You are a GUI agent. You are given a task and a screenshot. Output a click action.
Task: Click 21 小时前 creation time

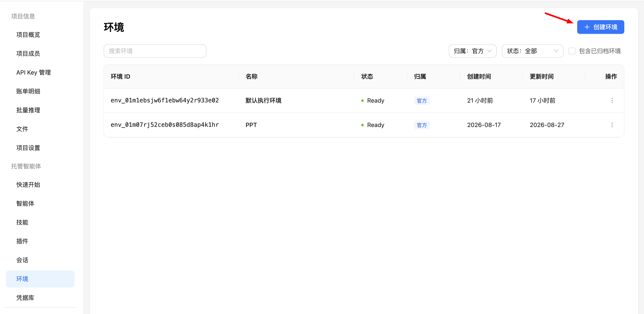tap(480, 100)
